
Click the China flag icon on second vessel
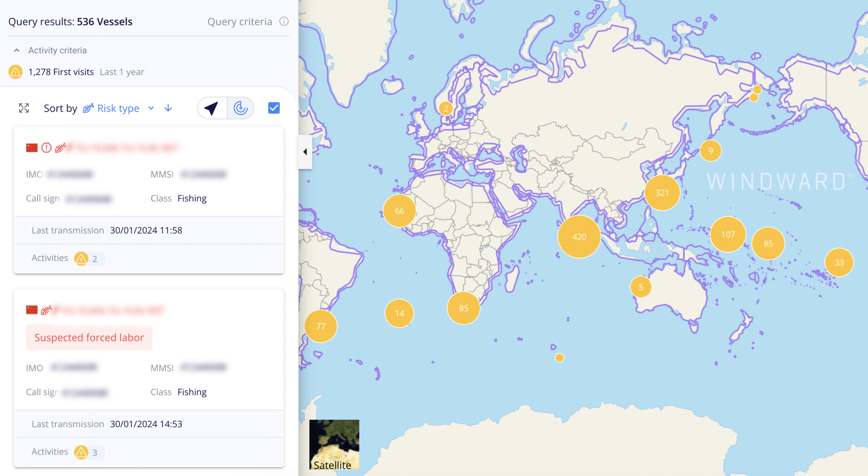(32, 310)
